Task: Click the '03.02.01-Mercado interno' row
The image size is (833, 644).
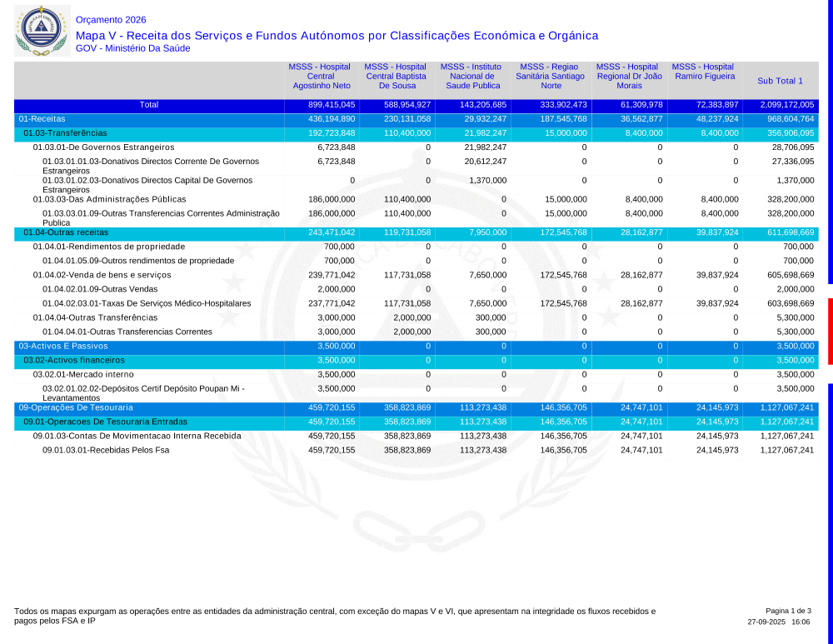Action: coord(83,374)
